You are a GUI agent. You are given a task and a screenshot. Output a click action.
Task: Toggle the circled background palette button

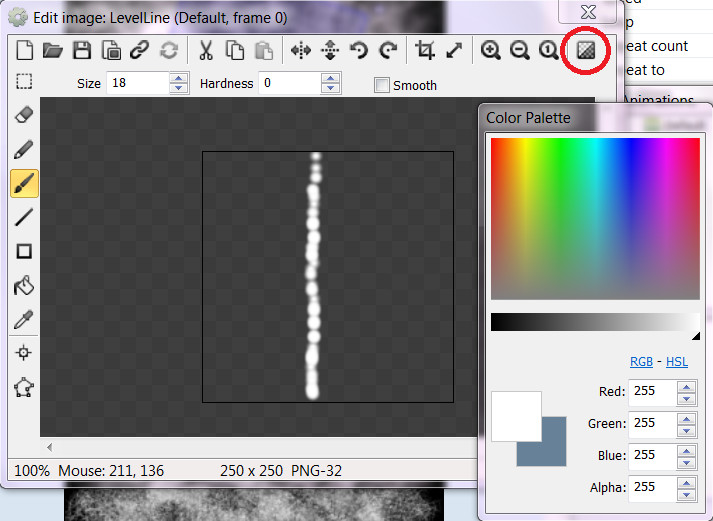point(585,50)
